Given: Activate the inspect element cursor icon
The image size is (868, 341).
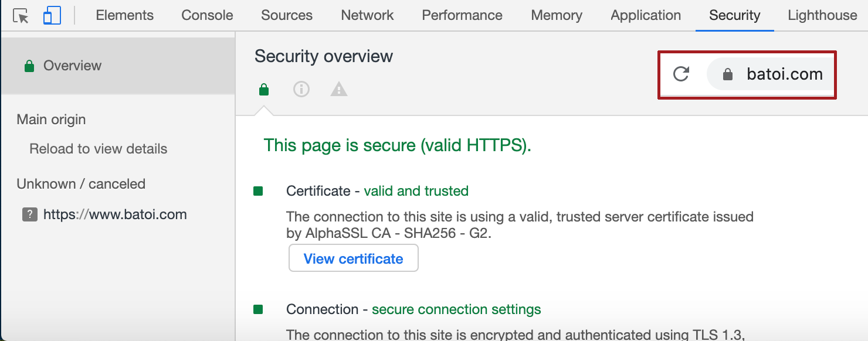Looking at the screenshot, I should click(x=21, y=16).
